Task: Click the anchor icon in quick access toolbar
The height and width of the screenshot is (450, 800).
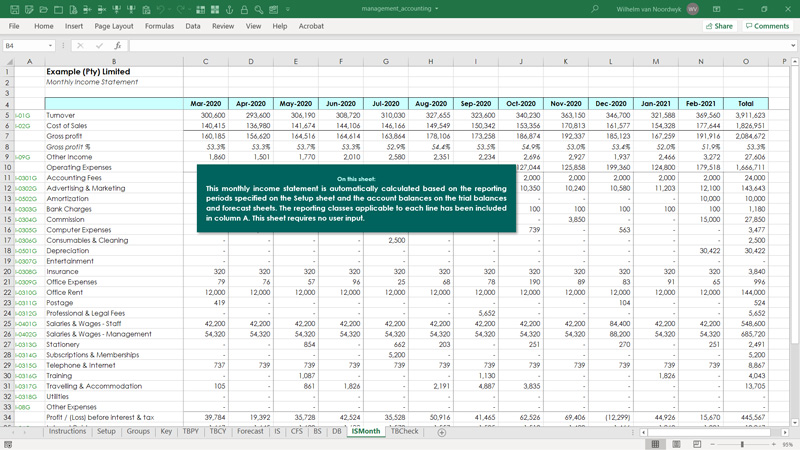Action: tap(230, 9)
